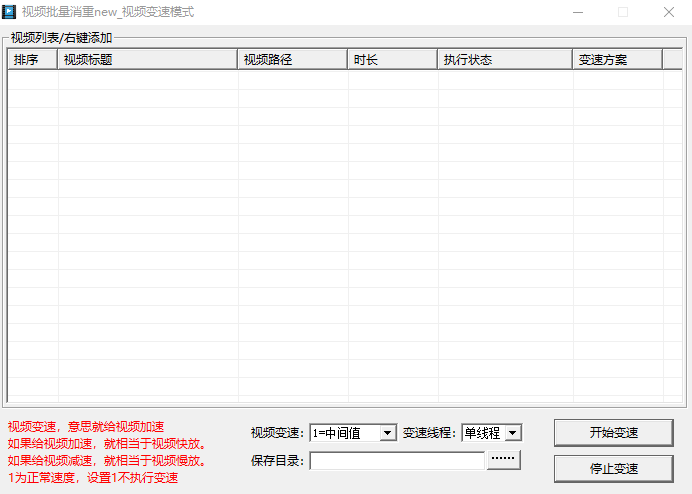
Task: Click the app icon in title bar
Action: [9, 12]
